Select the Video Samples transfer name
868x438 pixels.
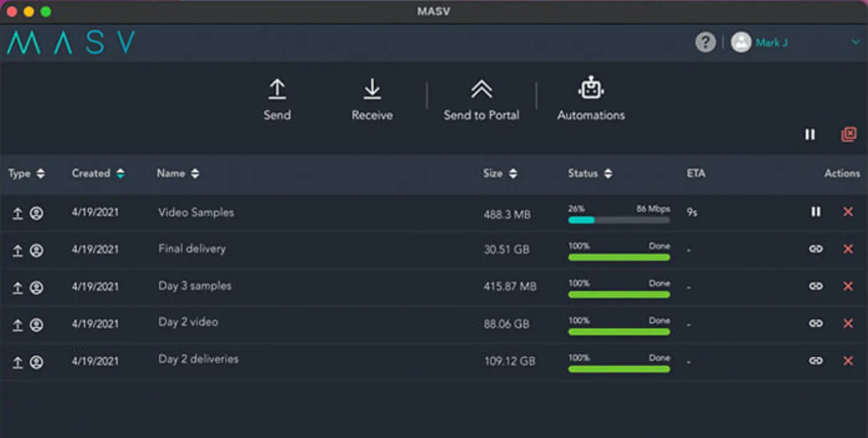196,212
